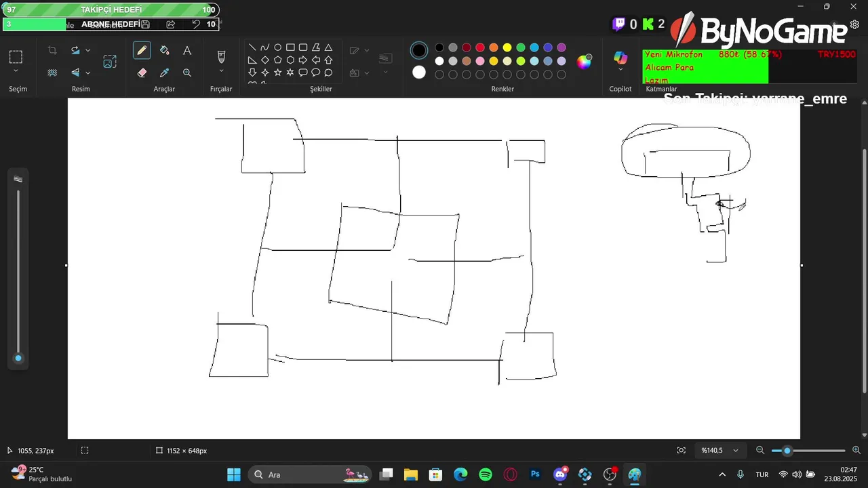Pick the orange color swatch

[494, 47]
